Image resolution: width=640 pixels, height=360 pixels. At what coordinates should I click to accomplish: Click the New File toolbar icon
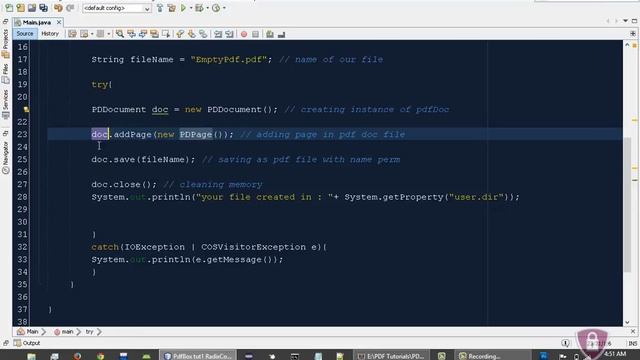(9, 8)
